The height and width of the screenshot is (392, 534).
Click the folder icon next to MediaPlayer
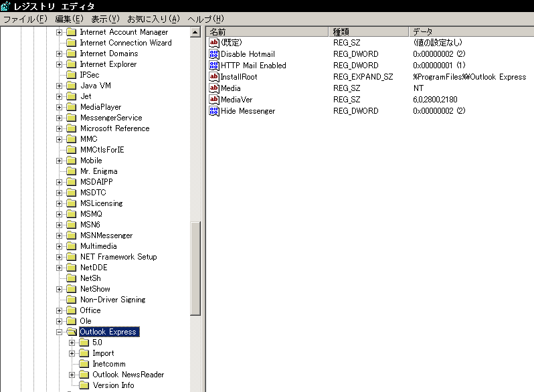tap(72, 107)
